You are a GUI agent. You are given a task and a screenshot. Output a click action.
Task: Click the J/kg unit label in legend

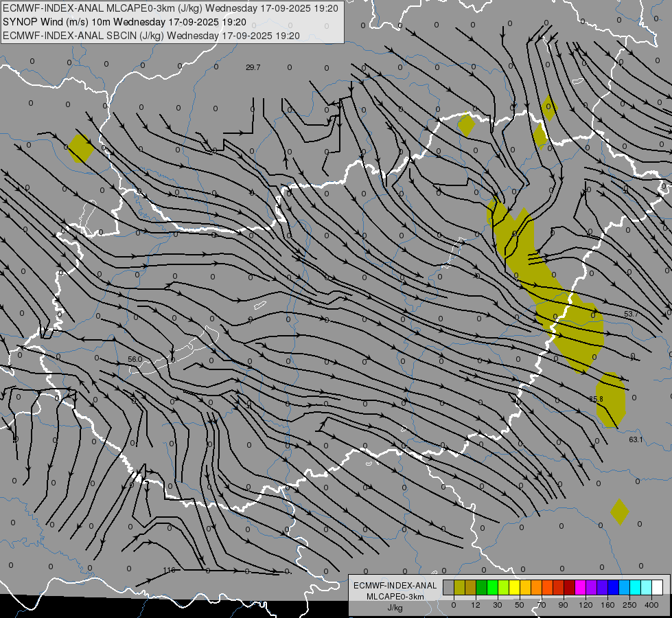pos(395,608)
